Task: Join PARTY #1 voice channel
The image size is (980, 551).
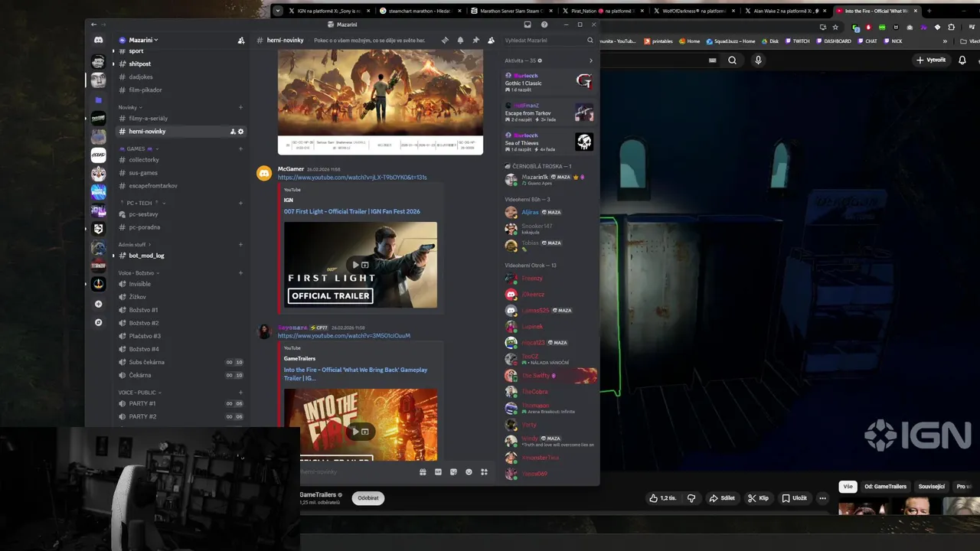Action: 142,403
